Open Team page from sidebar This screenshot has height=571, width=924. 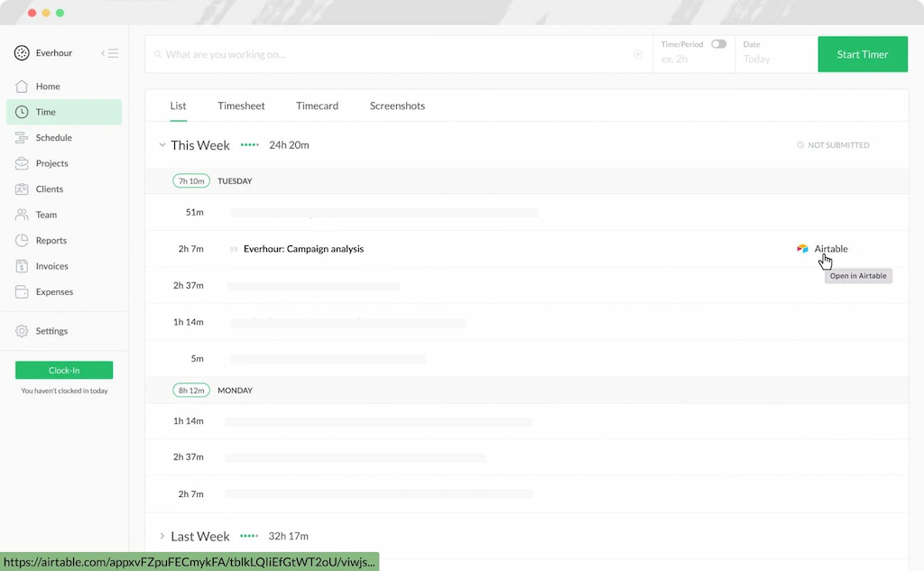click(64, 215)
